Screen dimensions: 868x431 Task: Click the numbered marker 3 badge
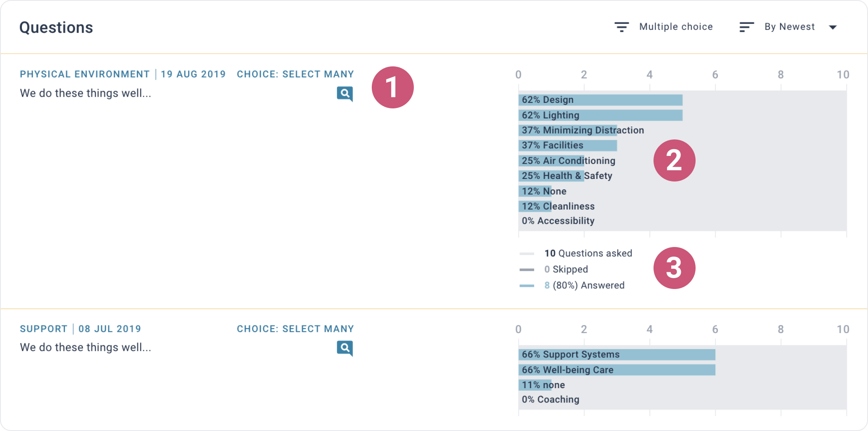675,268
